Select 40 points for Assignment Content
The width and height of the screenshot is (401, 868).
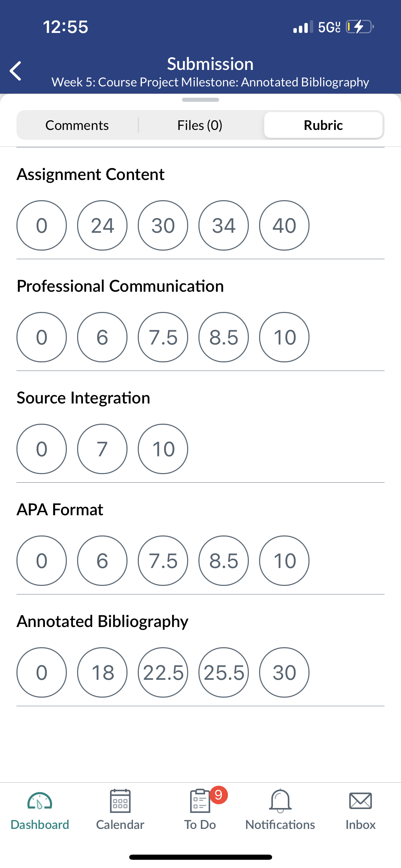pyautogui.click(x=284, y=226)
